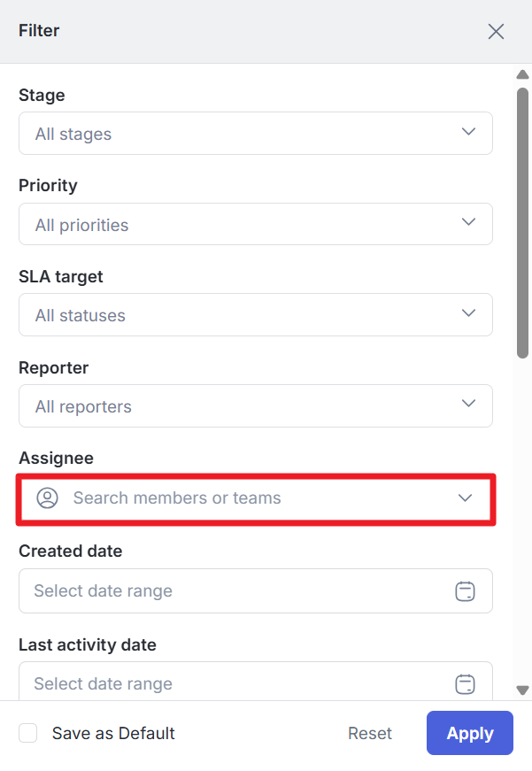Open Created date calendar icon
Viewport: 532px width, 771px height.
click(x=465, y=591)
